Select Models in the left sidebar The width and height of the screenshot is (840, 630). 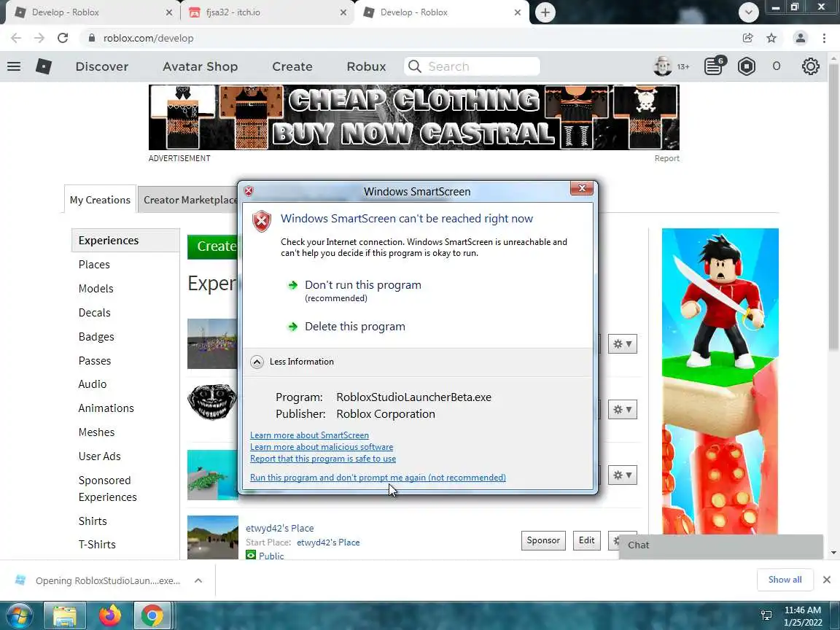96,289
